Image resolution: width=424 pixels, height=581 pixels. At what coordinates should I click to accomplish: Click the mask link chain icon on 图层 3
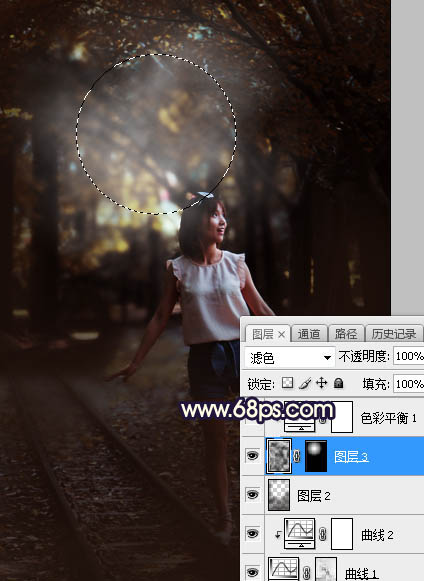coord(297,456)
